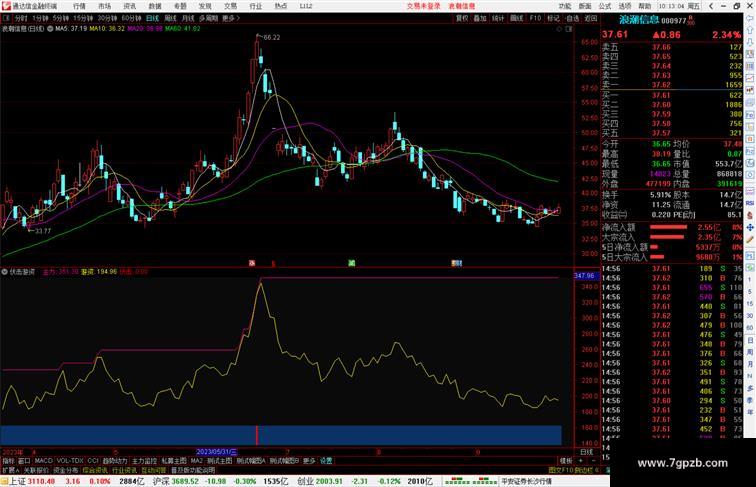The width and height of the screenshot is (756, 487).
Task: Click the move cross-arrows sidebar icon
Action: click(750, 227)
